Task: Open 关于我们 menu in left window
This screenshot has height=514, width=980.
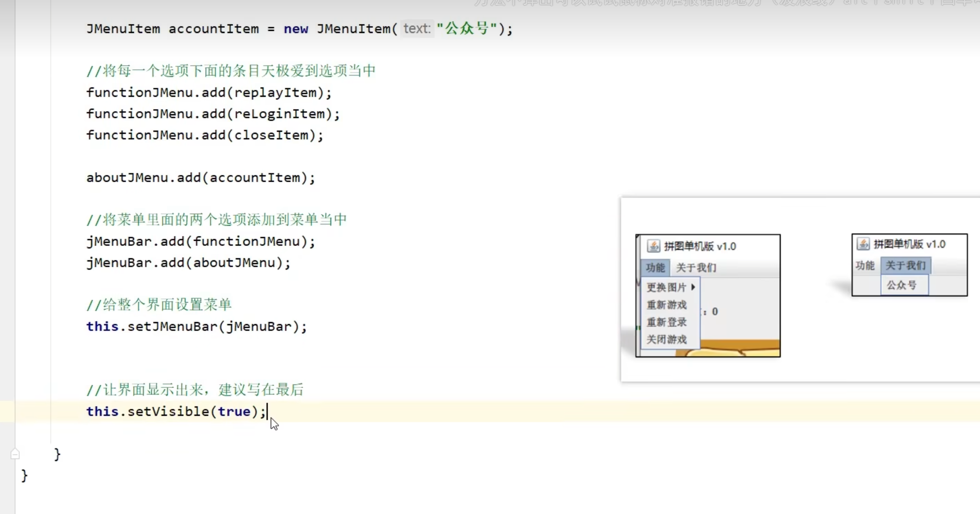Action: (696, 268)
